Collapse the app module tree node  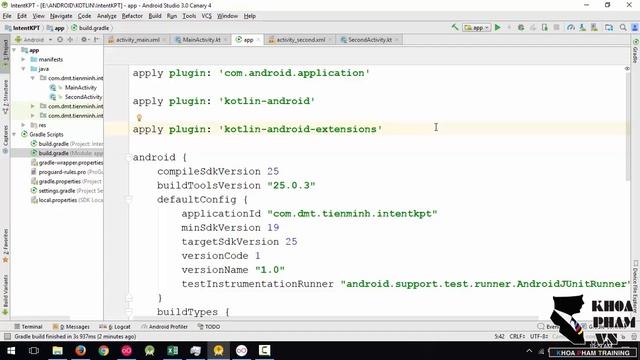(15, 50)
